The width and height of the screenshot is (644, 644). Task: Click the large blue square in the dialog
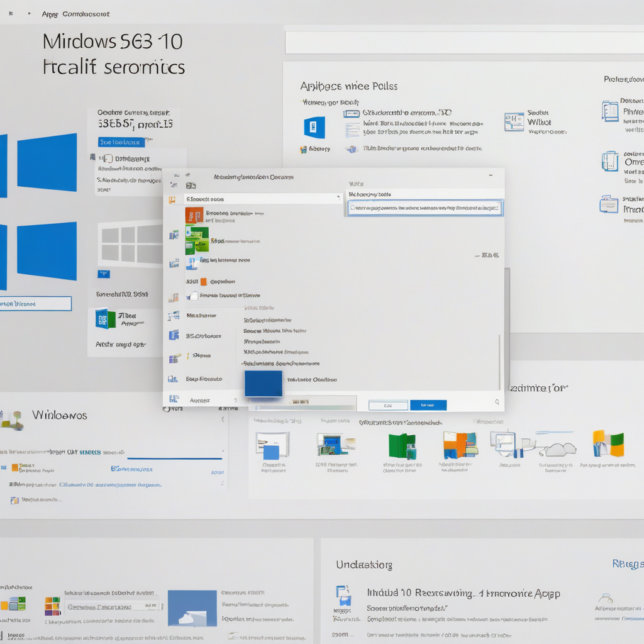(x=264, y=384)
